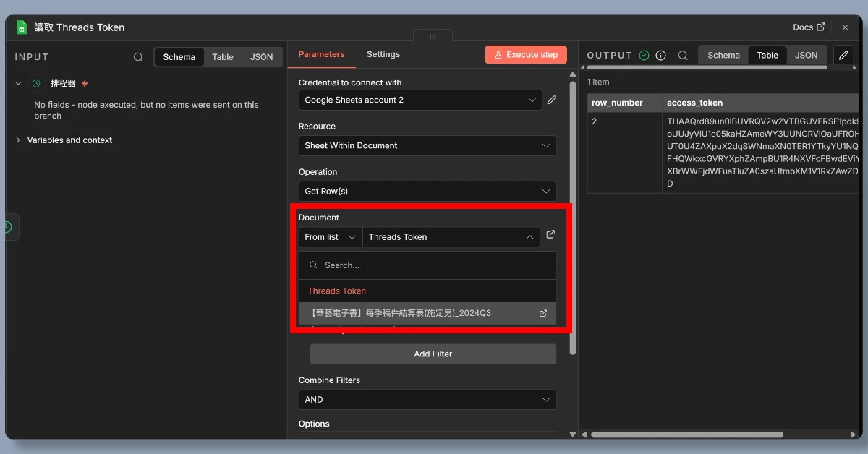Open the Settings tab
This screenshot has height=454, width=868.
coord(383,54)
